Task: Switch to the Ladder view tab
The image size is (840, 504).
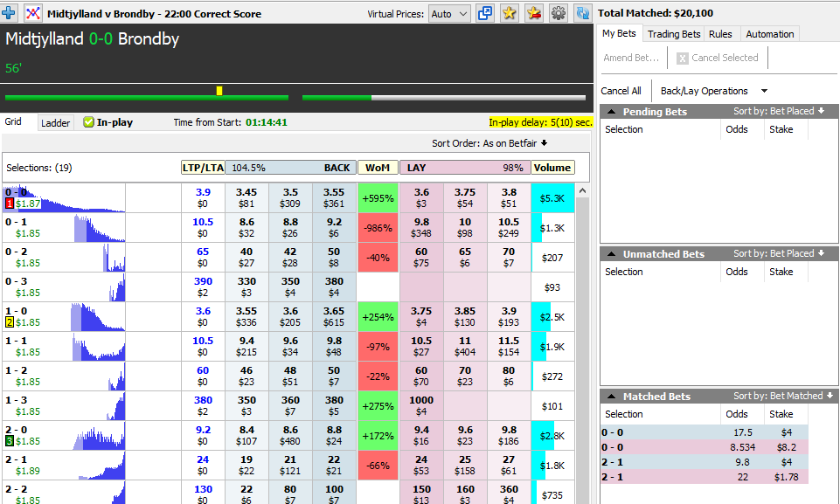Action: click(x=56, y=122)
